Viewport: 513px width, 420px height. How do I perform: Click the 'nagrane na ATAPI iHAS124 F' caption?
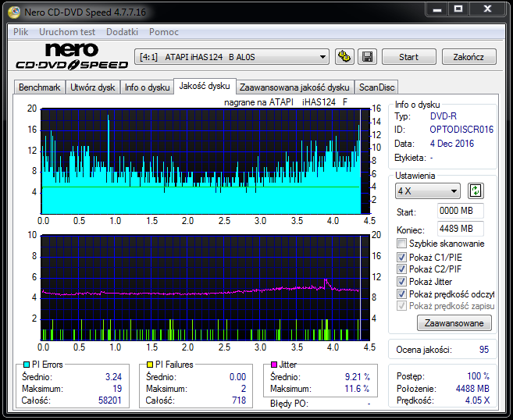coord(286,102)
